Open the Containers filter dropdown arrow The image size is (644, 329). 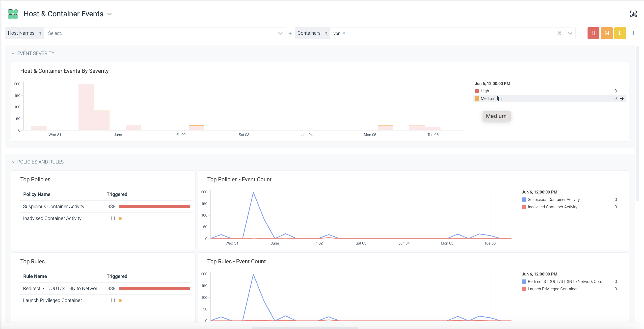570,33
